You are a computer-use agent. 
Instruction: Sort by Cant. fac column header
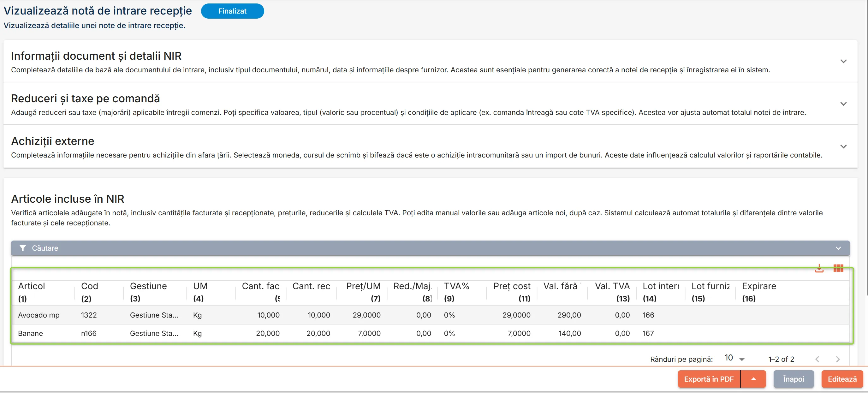click(260, 286)
